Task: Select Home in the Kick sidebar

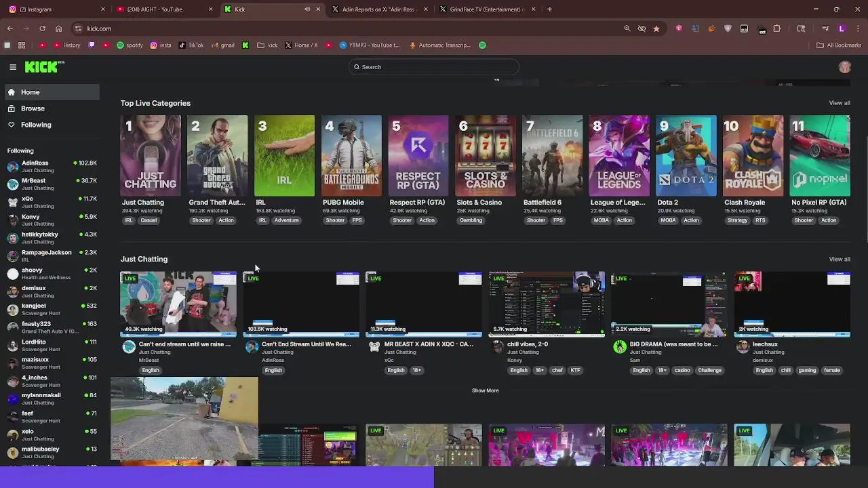Action: point(51,92)
